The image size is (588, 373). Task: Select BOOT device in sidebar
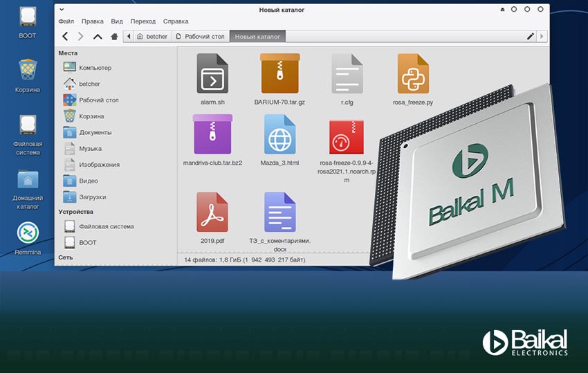pyautogui.click(x=80, y=242)
